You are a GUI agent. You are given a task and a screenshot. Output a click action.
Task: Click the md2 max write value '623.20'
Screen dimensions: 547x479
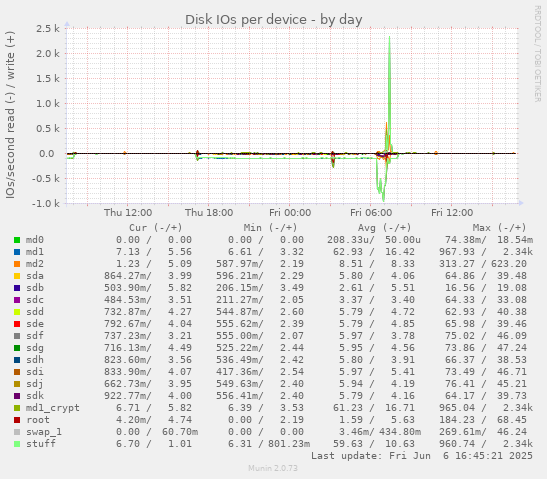tap(509, 264)
